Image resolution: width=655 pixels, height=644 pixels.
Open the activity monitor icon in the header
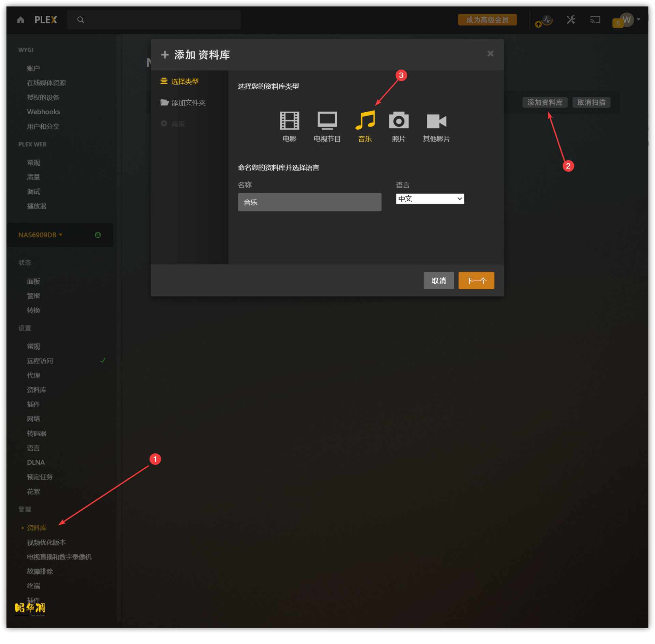click(547, 20)
